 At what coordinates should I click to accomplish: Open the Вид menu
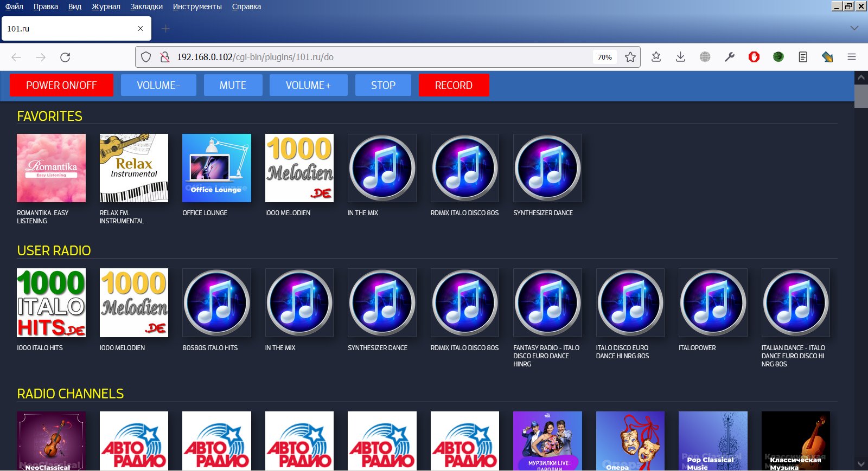coord(75,7)
